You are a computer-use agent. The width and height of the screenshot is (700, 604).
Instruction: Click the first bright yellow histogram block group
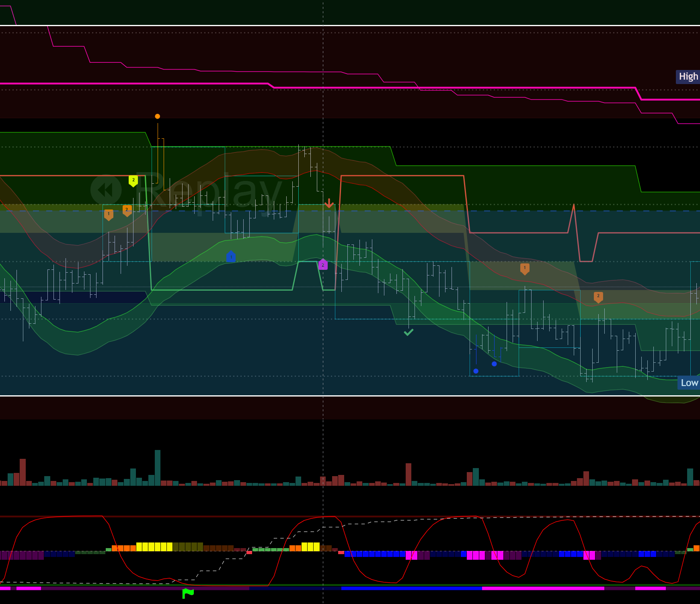(x=154, y=546)
